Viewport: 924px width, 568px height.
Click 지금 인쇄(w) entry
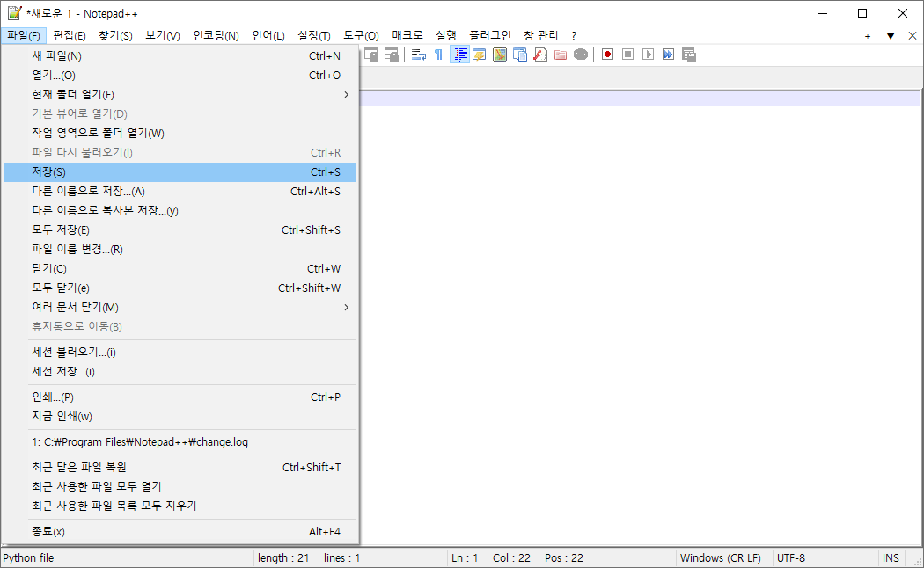pos(180,417)
